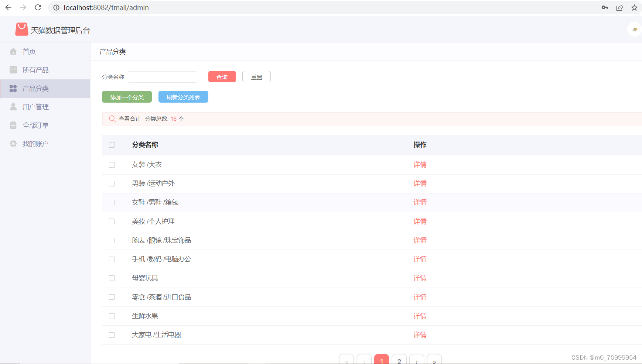Jump to last page with double arrow
The height and width of the screenshot is (364, 642).
pos(434,359)
